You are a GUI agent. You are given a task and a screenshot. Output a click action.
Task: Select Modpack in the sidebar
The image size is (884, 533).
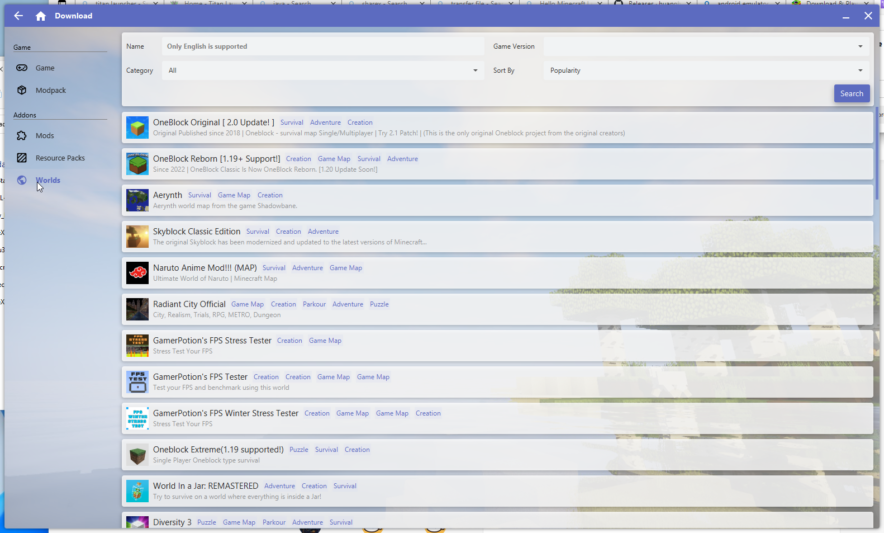[x=50, y=90]
